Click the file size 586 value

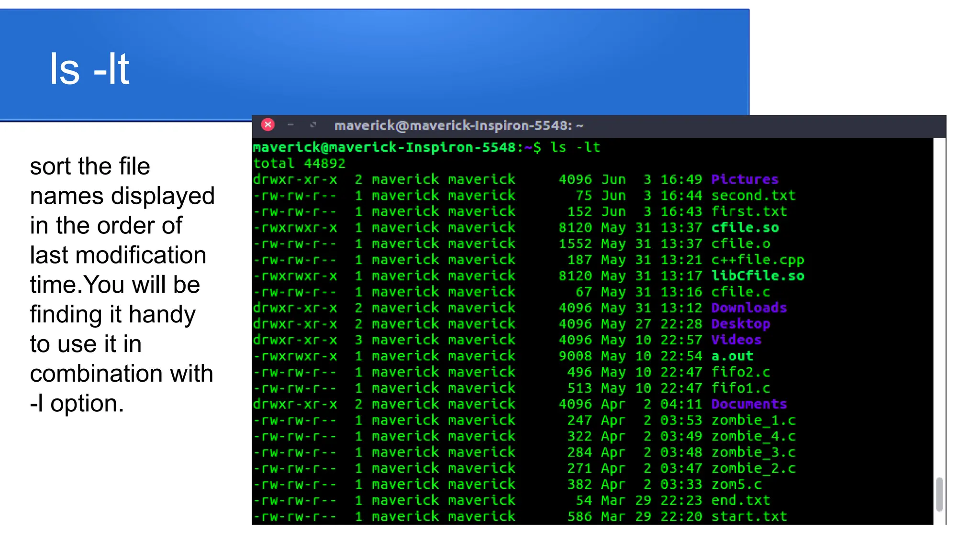[579, 517]
